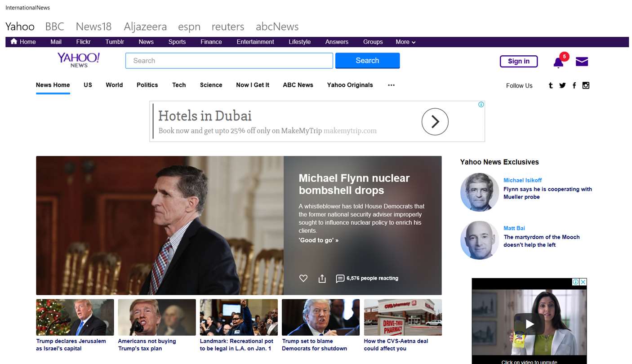
Task: Open the Yahoo Originals section
Action: coord(350,85)
